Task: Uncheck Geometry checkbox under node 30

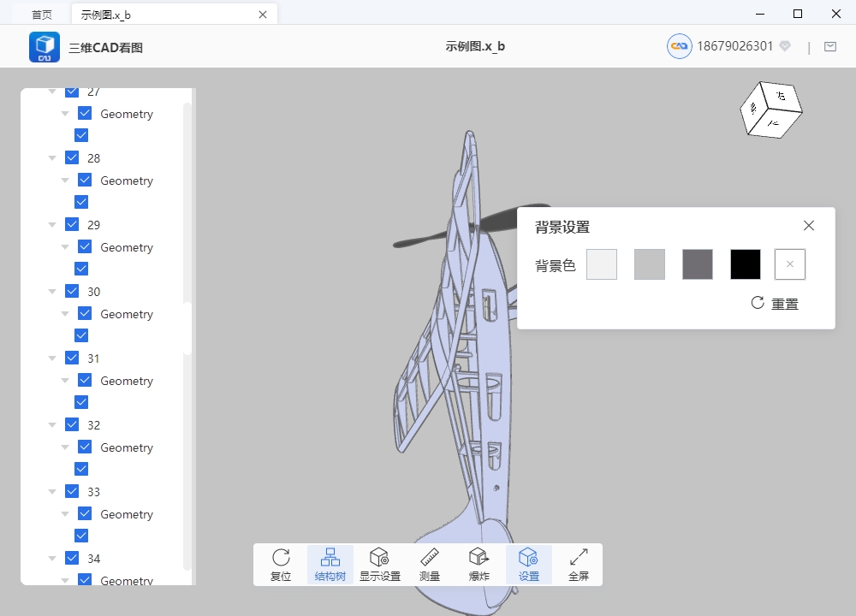Action: (85, 313)
